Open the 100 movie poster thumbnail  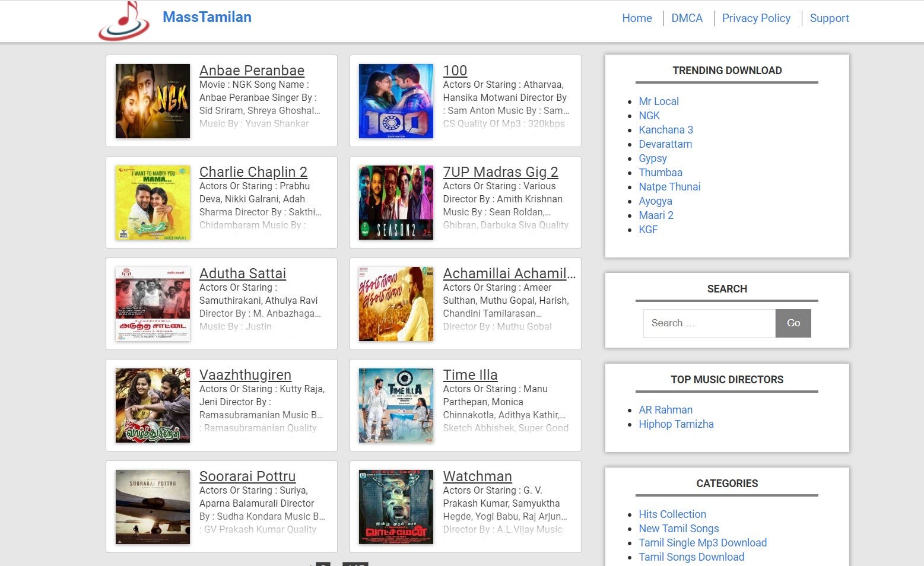(396, 101)
